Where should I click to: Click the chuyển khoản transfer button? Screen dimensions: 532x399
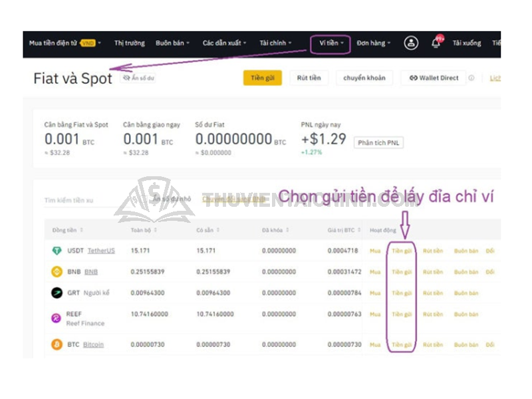pyautogui.click(x=364, y=78)
